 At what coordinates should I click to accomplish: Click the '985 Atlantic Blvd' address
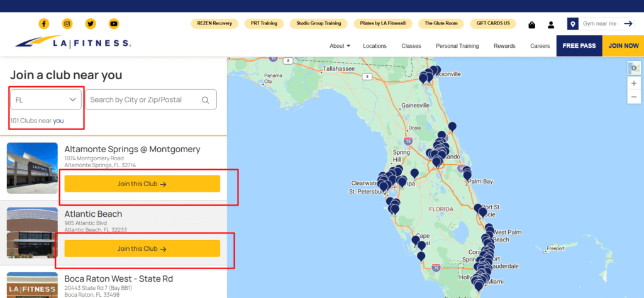[x=86, y=223]
